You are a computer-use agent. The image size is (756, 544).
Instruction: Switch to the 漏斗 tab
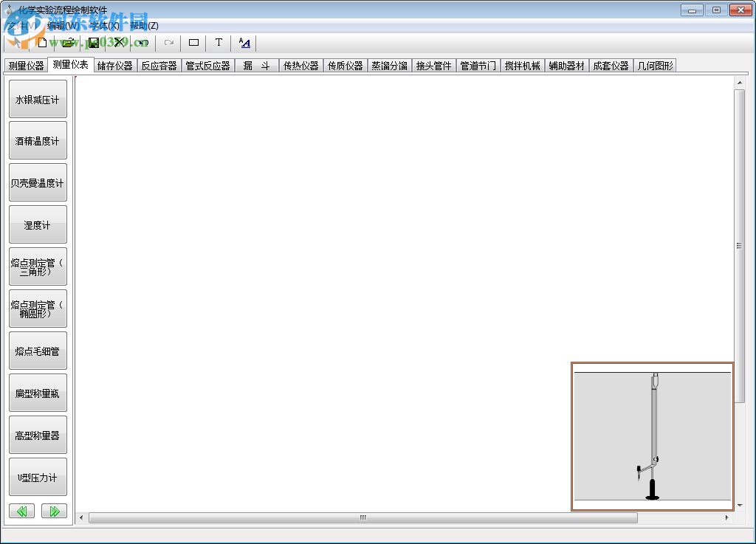pos(256,66)
